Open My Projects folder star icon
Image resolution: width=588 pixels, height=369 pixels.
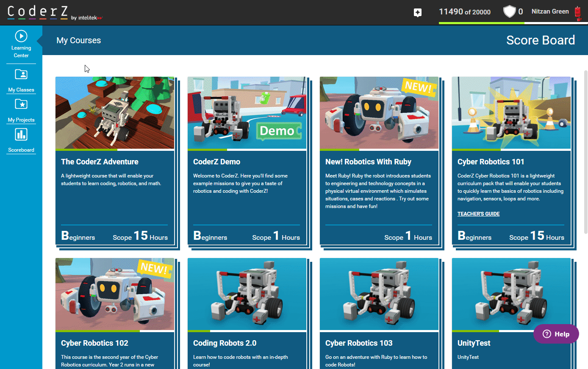21,104
